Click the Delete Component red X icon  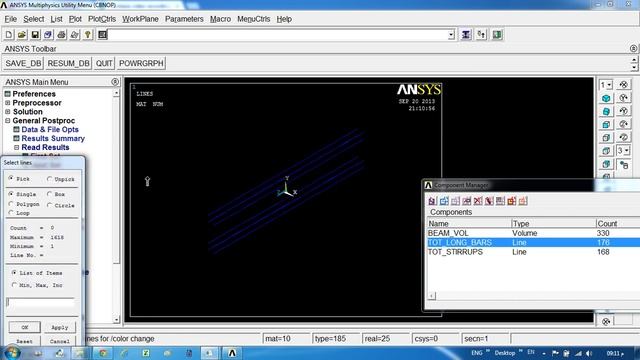pyautogui.click(x=478, y=201)
